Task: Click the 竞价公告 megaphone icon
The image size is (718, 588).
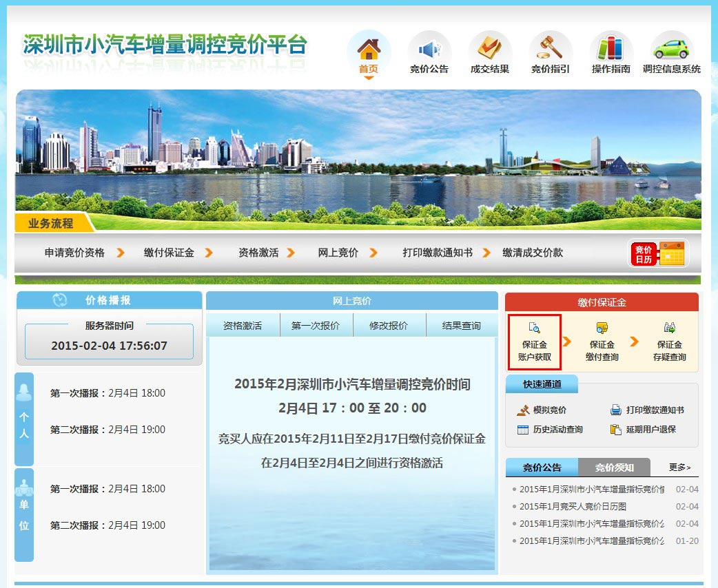Action: [429, 50]
